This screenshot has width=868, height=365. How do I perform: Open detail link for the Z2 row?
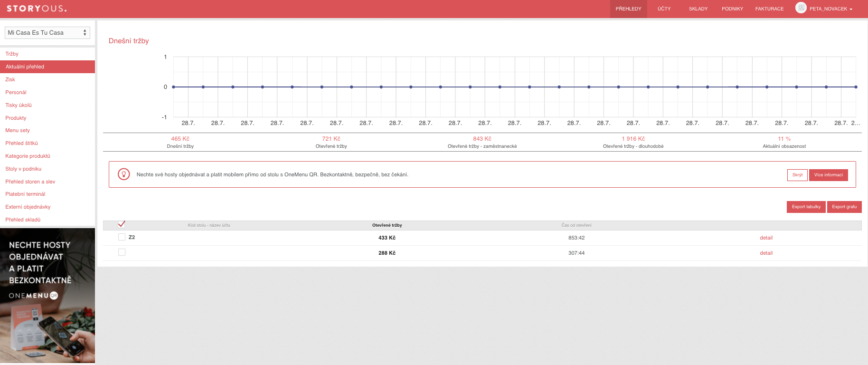tap(766, 238)
